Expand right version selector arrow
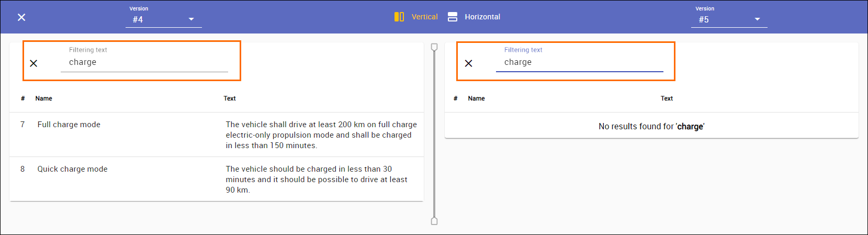Screen dimensions: 868x235 pyautogui.click(x=757, y=19)
